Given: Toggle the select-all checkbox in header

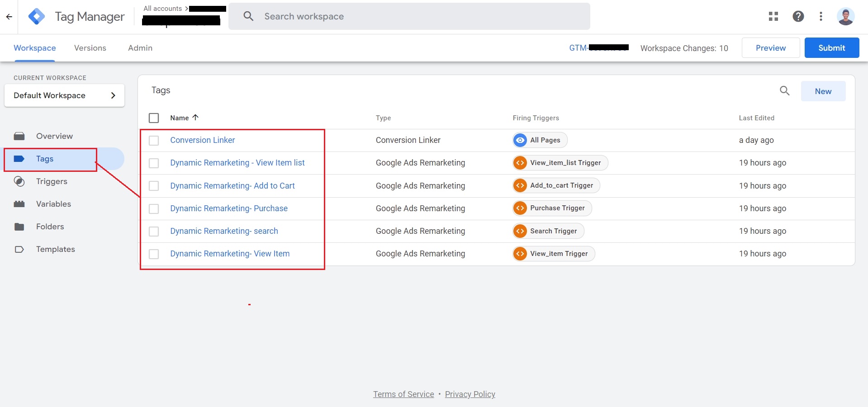Looking at the screenshot, I should tap(154, 118).
